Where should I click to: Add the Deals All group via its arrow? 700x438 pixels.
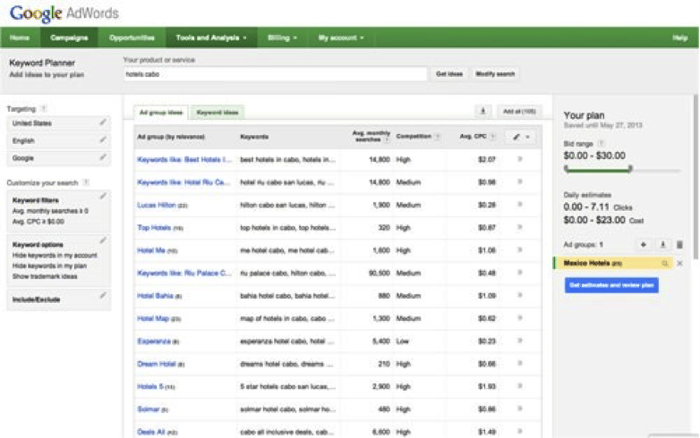520,432
